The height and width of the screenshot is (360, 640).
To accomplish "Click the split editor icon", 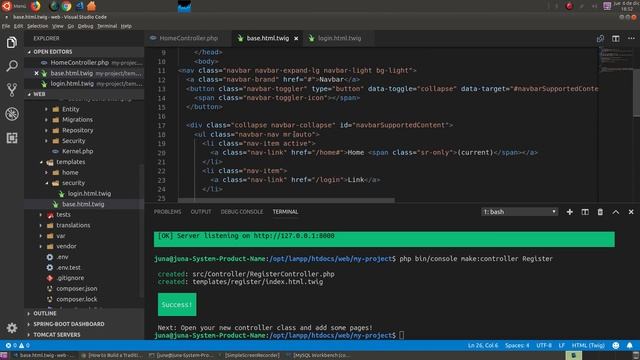I will pyautogui.click(x=616, y=38).
